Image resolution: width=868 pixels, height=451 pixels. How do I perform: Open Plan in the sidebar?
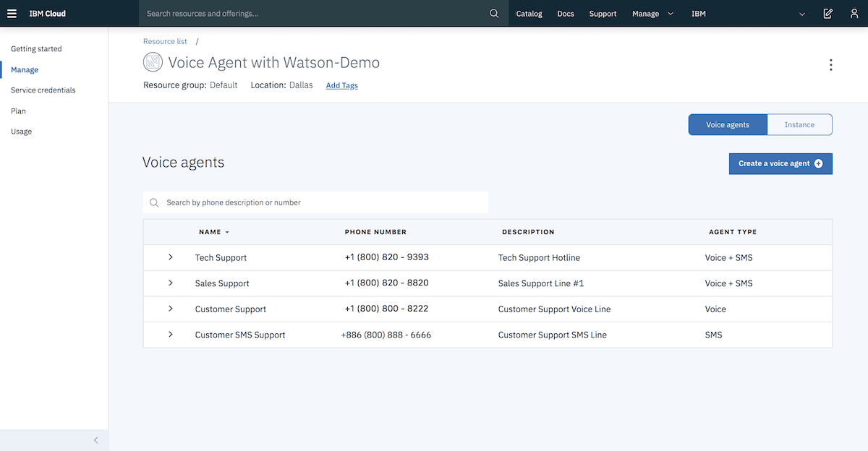(18, 111)
